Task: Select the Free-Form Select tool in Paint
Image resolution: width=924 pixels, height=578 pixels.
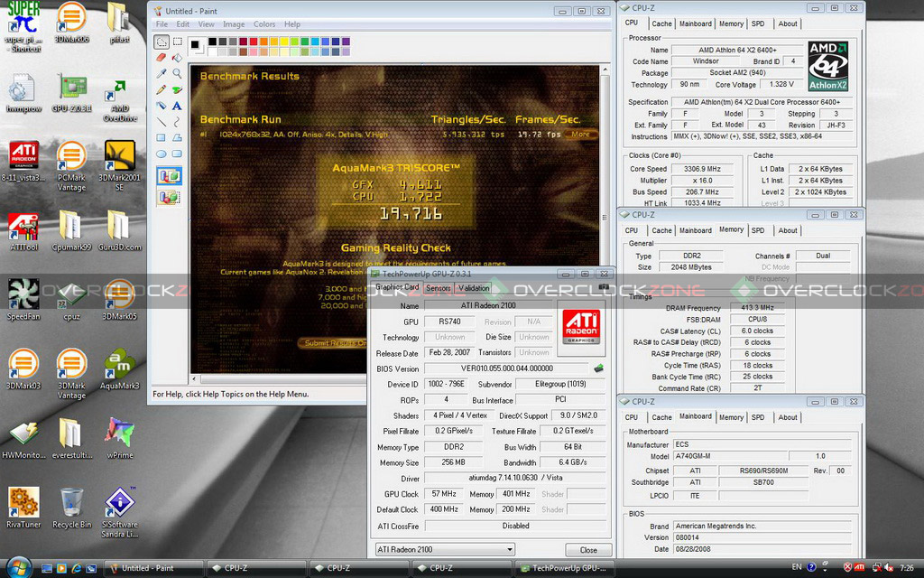Action: 162,42
